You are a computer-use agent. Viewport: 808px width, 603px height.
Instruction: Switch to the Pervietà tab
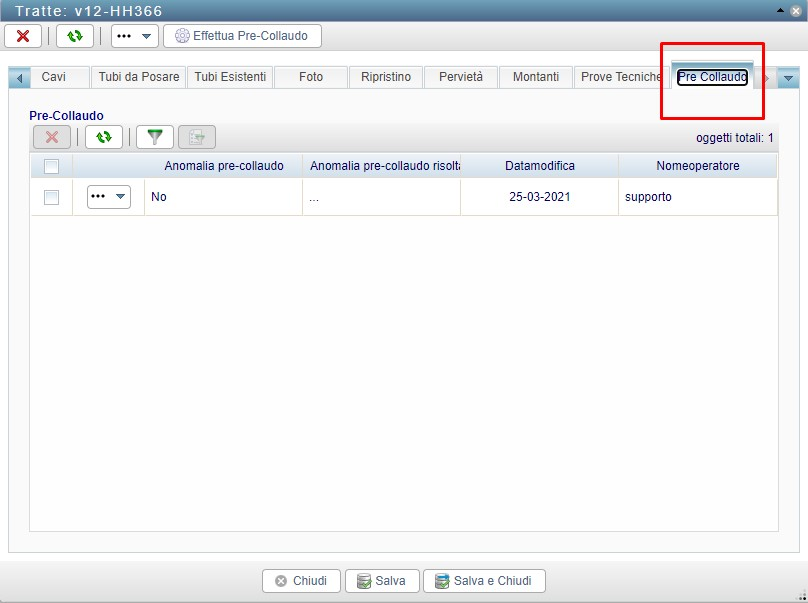pos(461,77)
